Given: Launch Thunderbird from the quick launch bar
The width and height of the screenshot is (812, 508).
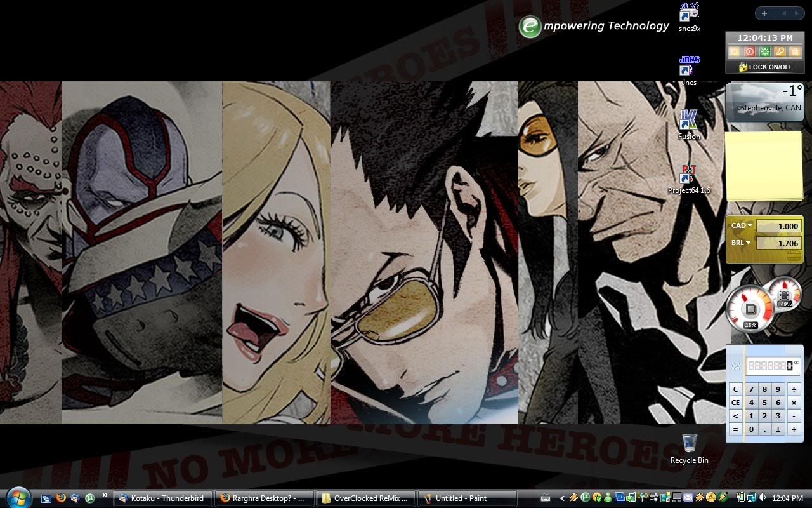Looking at the screenshot, I should pyautogui.click(x=75, y=498).
